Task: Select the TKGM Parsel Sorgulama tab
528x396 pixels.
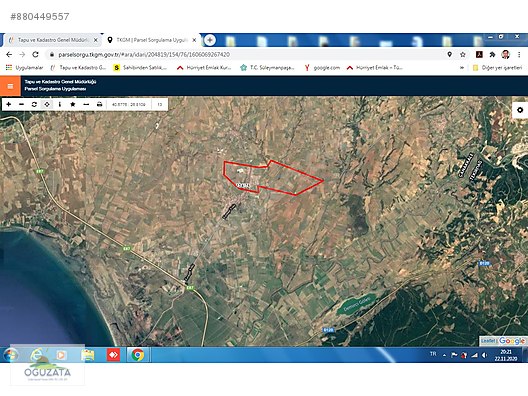Action: [152, 40]
